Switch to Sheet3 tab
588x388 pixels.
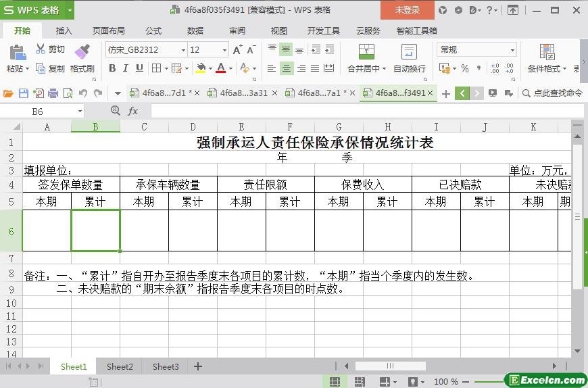click(166, 366)
